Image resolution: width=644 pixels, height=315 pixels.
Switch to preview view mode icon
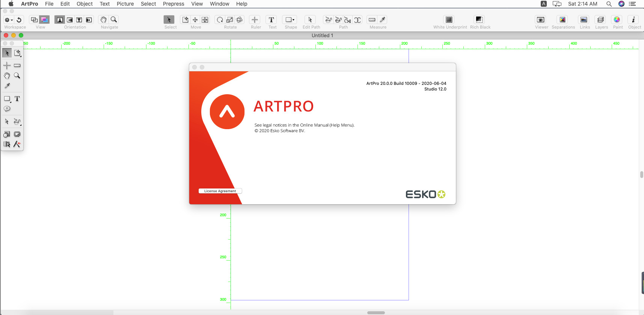[x=45, y=20]
